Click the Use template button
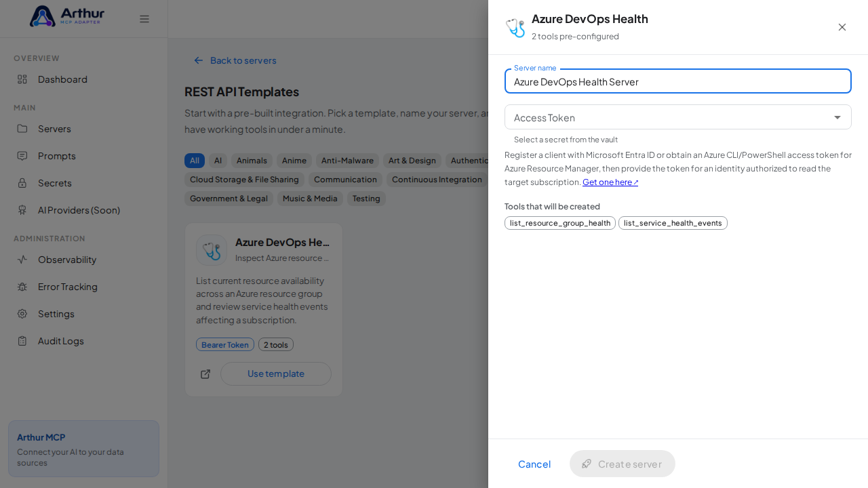This screenshot has width=868, height=488. [276, 373]
